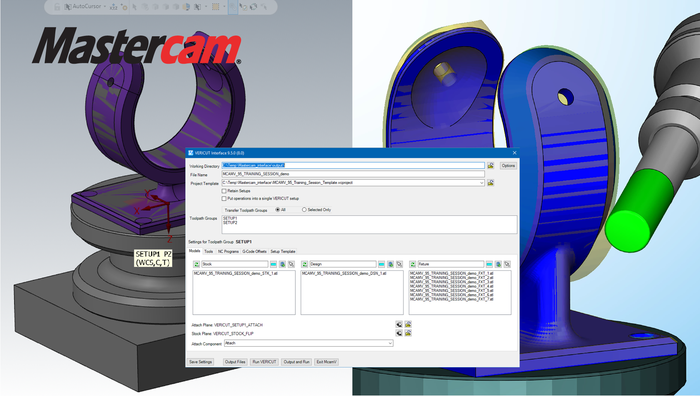
Task: Click the pick icon on the Attach Plane row
Action: (399, 325)
